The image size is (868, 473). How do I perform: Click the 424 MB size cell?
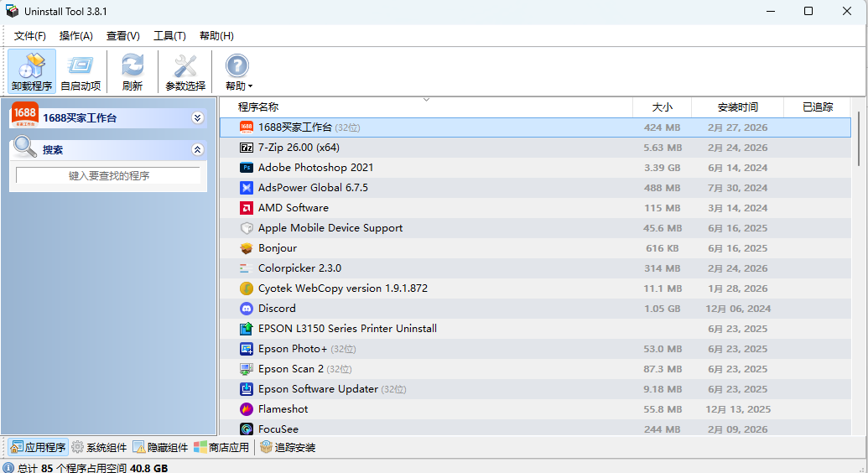pyautogui.click(x=662, y=127)
